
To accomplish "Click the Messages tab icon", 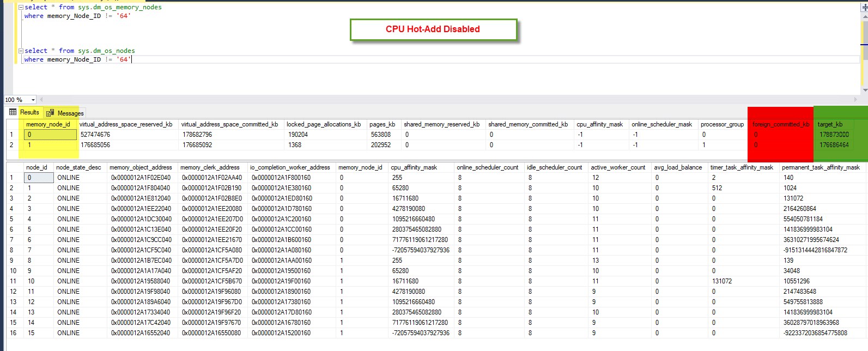I will (x=50, y=113).
